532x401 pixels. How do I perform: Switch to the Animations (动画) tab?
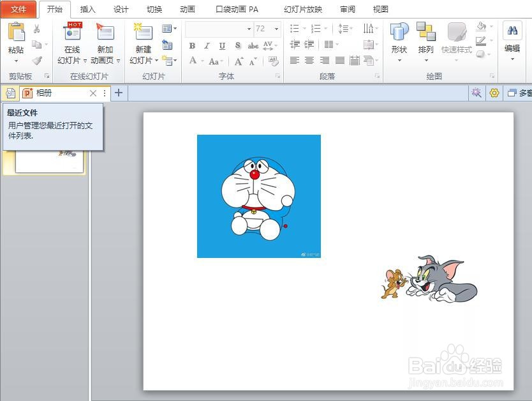[x=188, y=9]
